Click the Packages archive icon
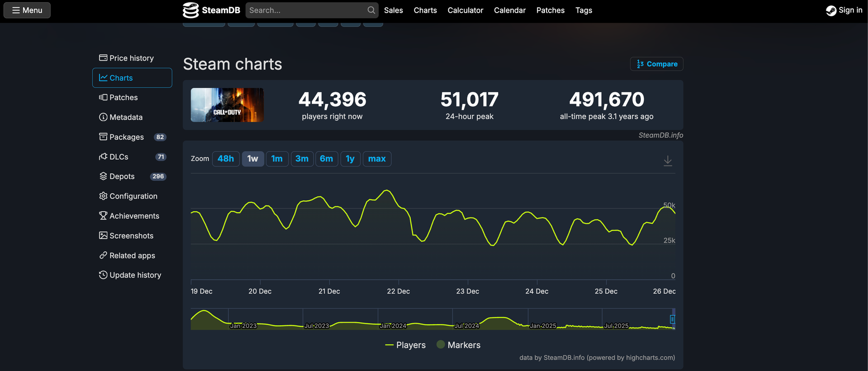This screenshot has width=868, height=371. click(103, 137)
